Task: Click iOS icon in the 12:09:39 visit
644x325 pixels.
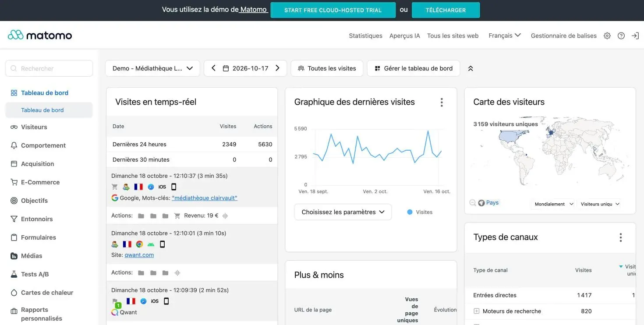Action: tap(155, 301)
